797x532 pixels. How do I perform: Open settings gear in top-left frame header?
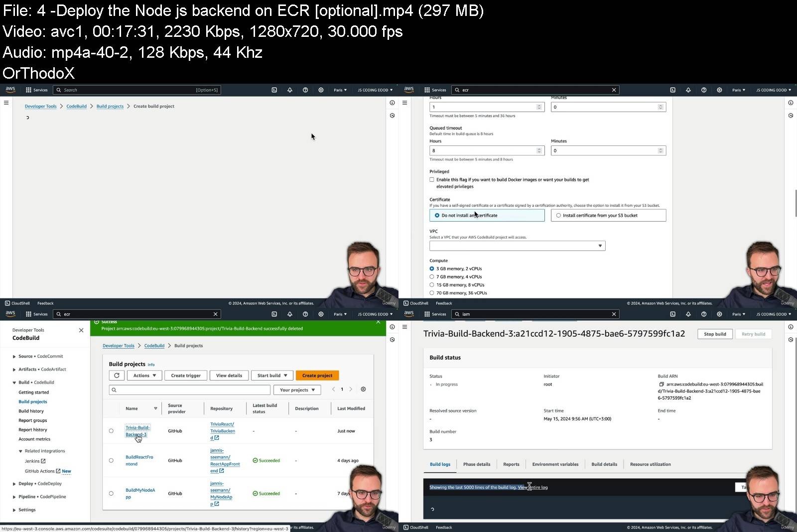coord(321,90)
